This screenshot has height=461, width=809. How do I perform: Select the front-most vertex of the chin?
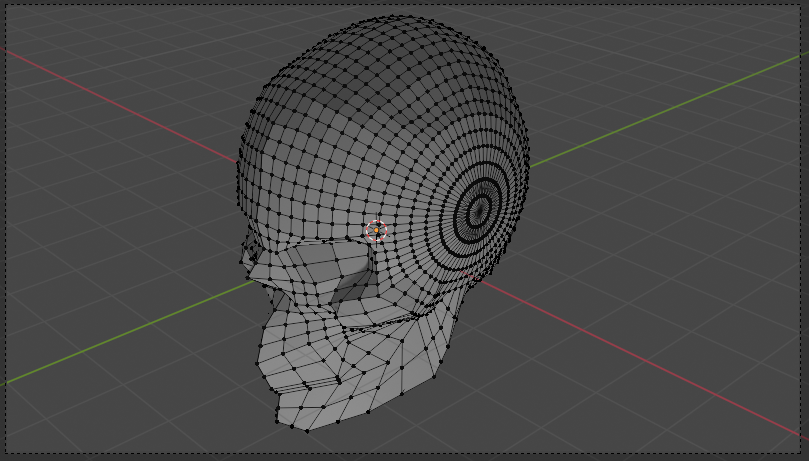point(278,408)
